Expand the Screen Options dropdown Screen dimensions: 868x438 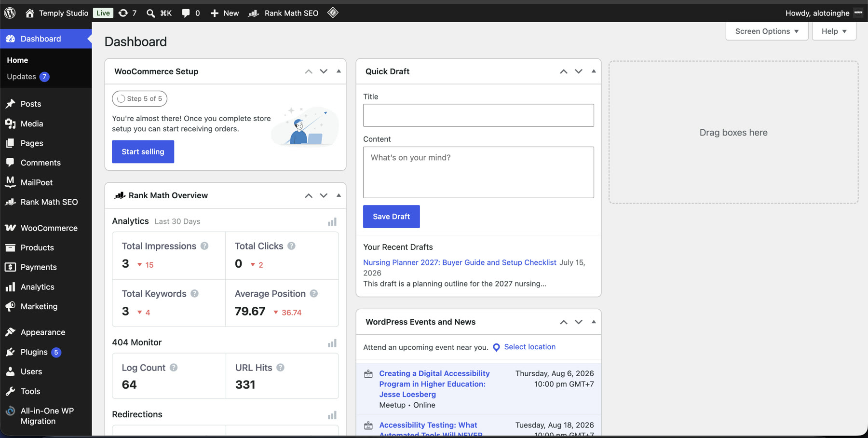[767, 31]
